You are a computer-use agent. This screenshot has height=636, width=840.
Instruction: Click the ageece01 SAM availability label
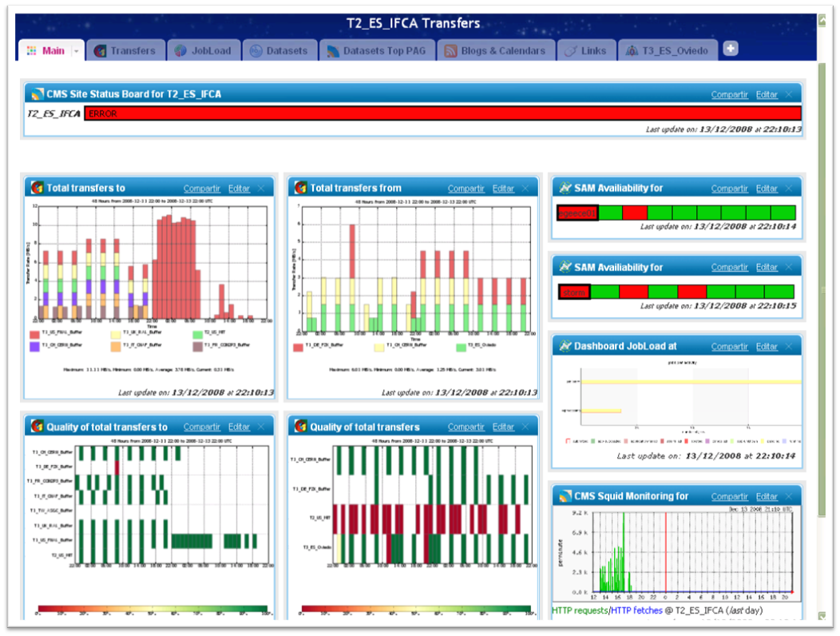click(x=577, y=213)
